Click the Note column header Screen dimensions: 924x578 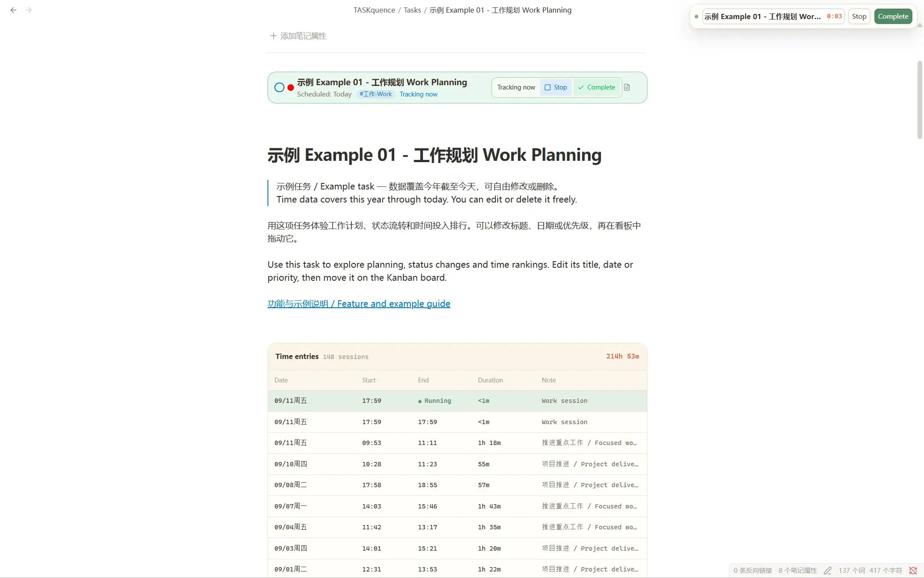pos(549,380)
